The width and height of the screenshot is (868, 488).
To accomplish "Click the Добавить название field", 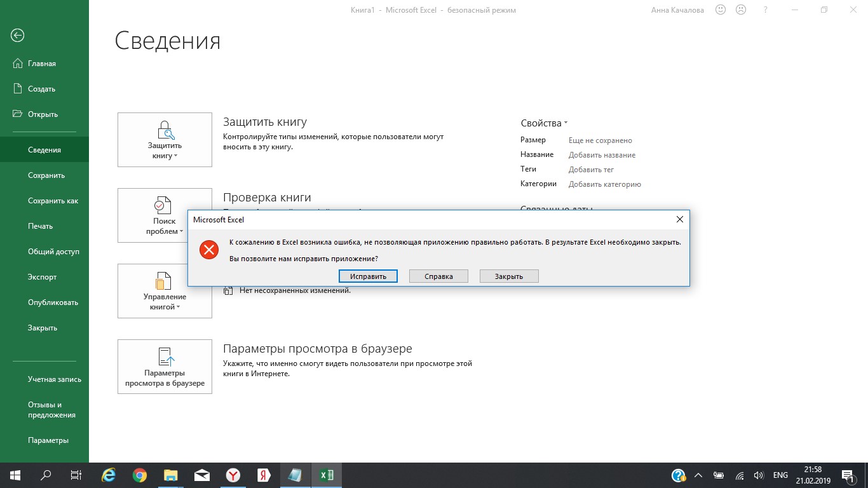I will (602, 155).
